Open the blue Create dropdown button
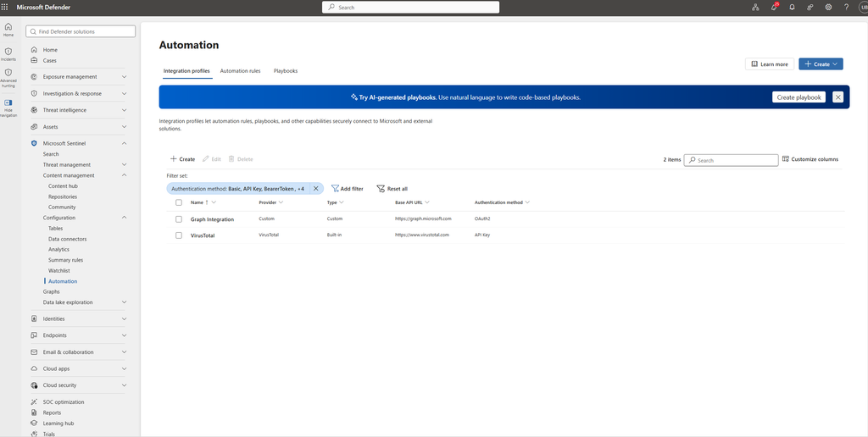 tap(821, 64)
